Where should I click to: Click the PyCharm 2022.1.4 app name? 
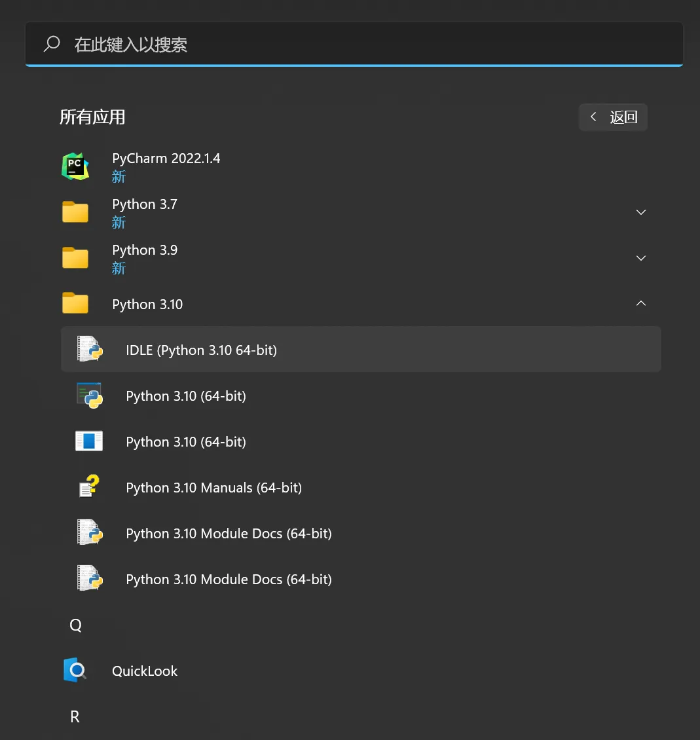[x=166, y=158]
